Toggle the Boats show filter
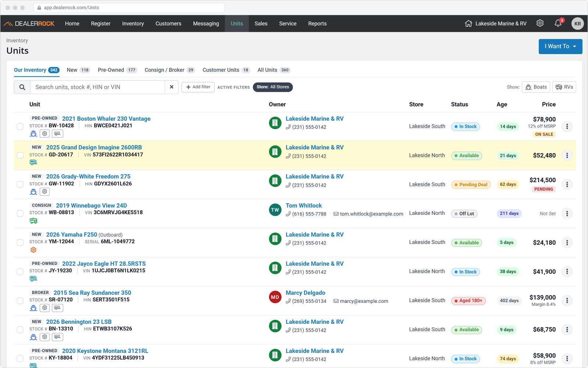Screen dimensions: 588x368 536,87
